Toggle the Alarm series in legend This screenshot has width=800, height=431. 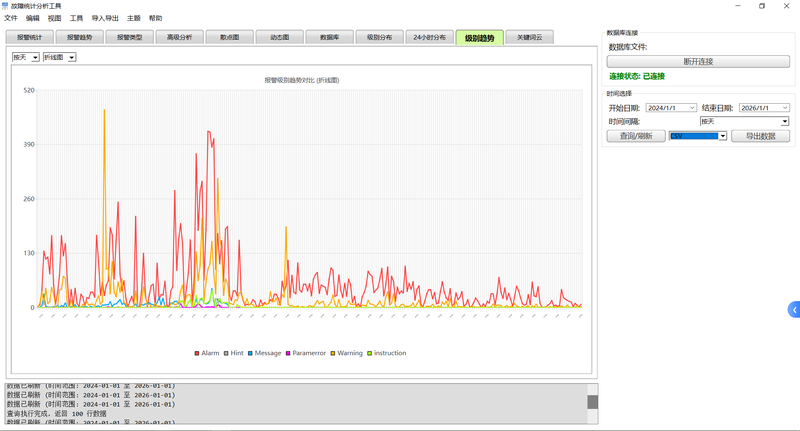point(207,353)
